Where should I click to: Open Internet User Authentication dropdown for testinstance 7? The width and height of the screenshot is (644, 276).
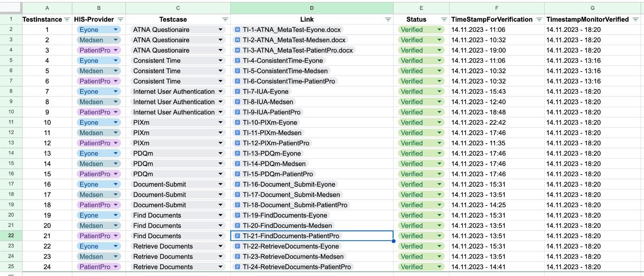click(x=221, y=91)
